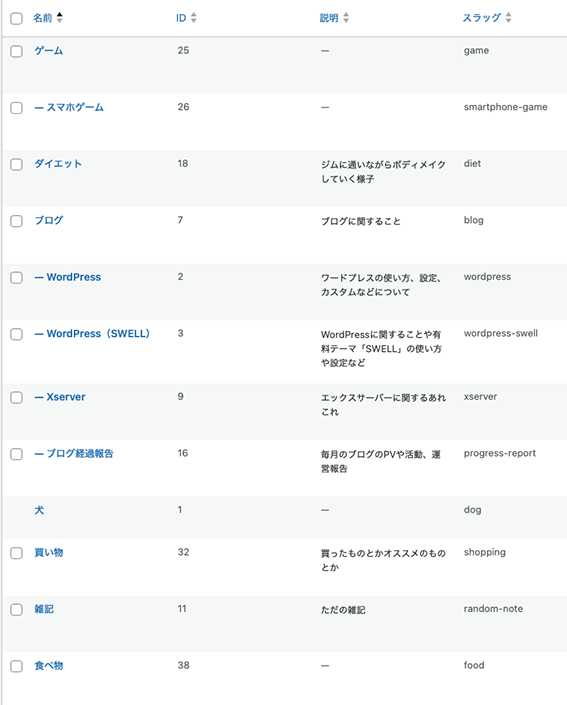Click the slug text progress-report
The image size is (567, 705).
500,454
